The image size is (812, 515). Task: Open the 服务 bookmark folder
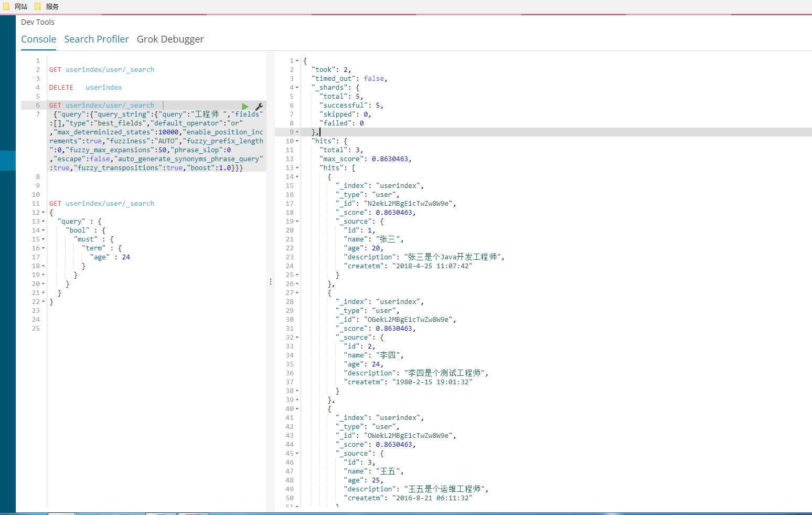click(x=47, y=6)
